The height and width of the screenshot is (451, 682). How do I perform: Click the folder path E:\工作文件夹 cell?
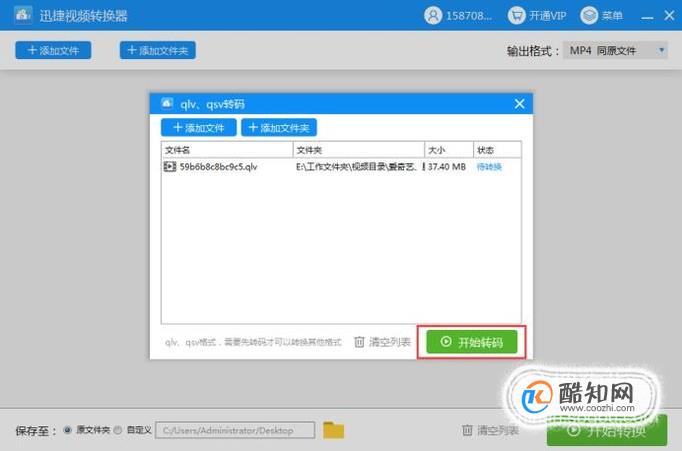[x=359, y=167]
